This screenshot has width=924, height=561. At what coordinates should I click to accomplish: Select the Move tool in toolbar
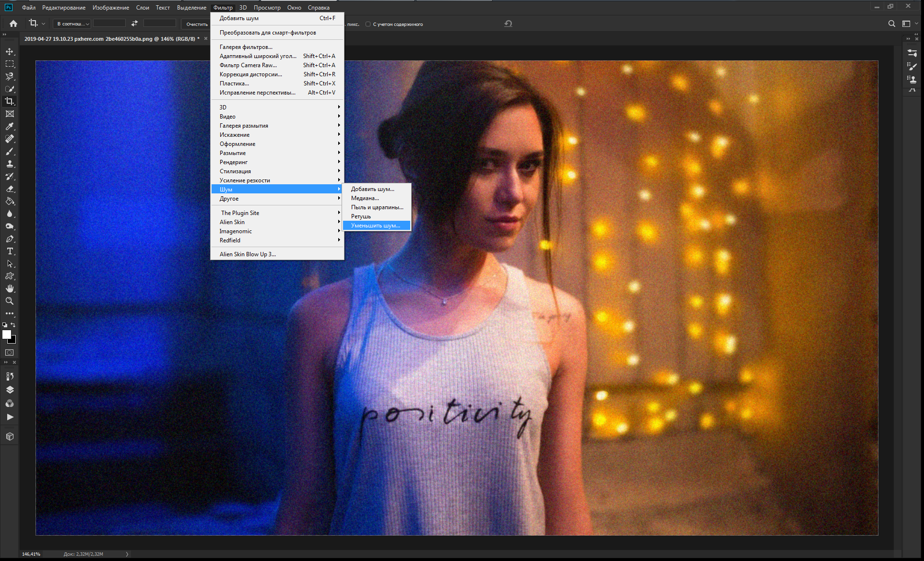pos(9,51)
